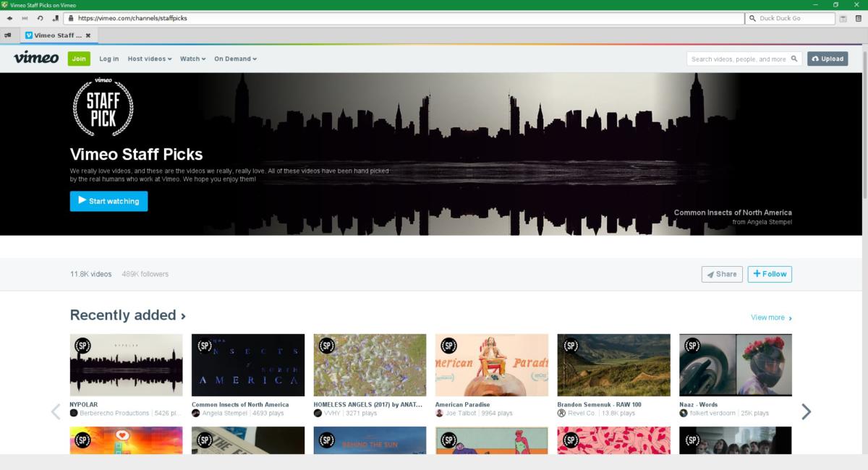This screenshot has height=470, width=868.
Task: Click the Duck Duck Go search box
Action: (789, 18)
